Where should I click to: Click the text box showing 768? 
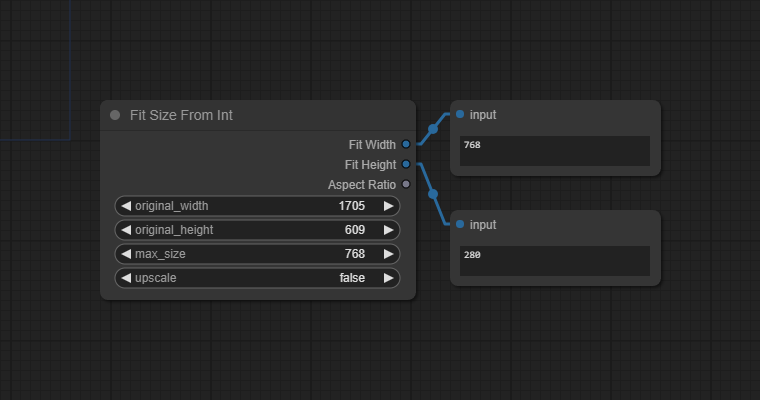click(555, 151)
